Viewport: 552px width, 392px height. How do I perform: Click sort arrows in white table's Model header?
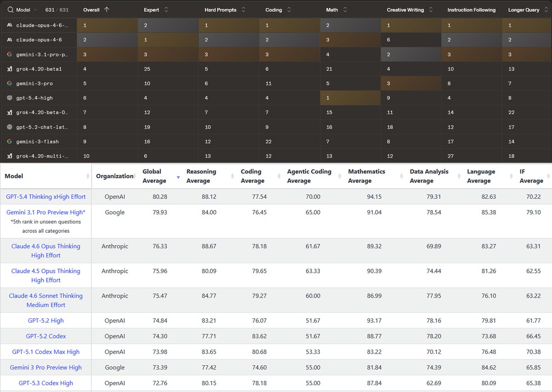click(87, 176)
